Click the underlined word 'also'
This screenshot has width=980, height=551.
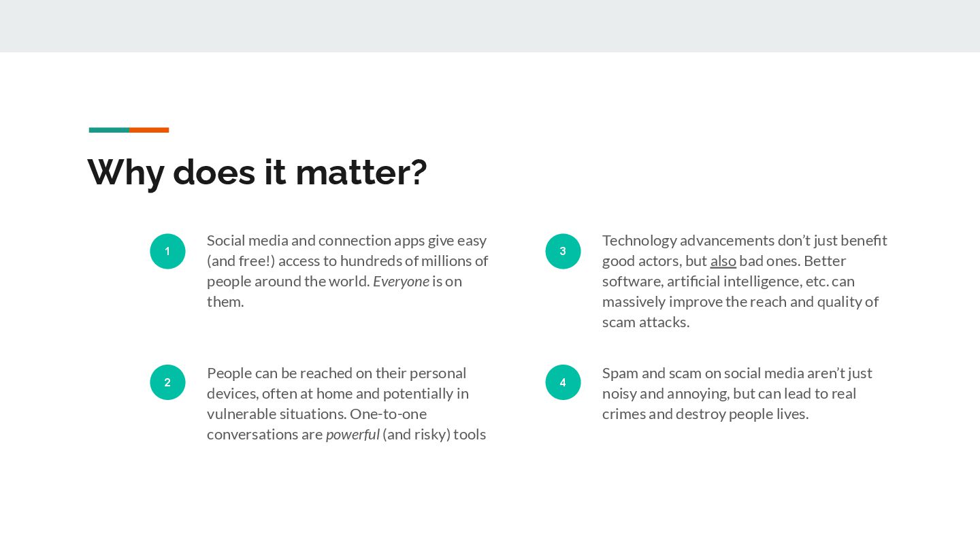(723, 261)
